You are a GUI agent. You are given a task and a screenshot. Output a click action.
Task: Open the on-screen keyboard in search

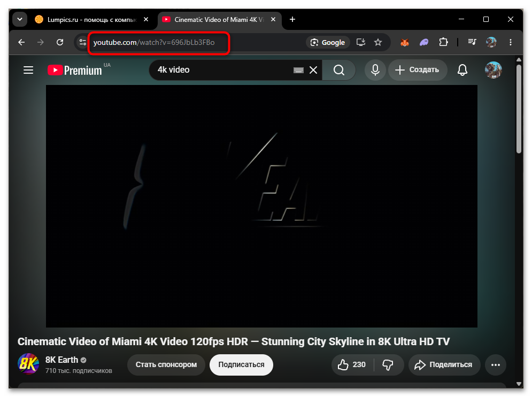pos(298,70)
